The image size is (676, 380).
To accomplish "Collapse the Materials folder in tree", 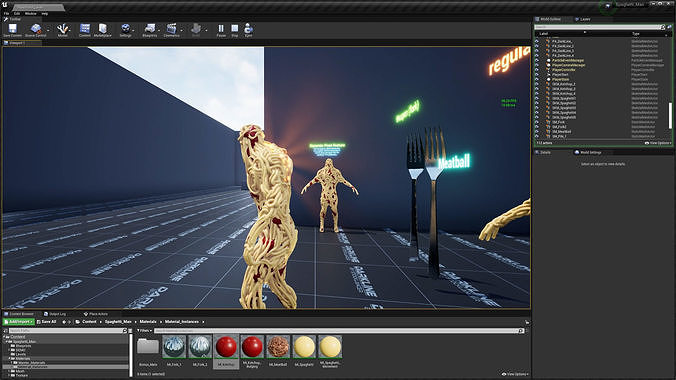I will tap(9, 358).
